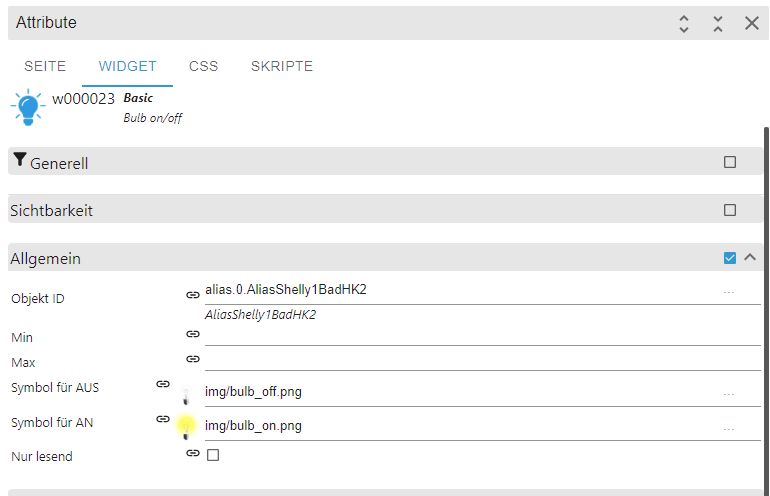Collapse all attribute groups
This screenshot has width=770, height=496.
(718, 23)
